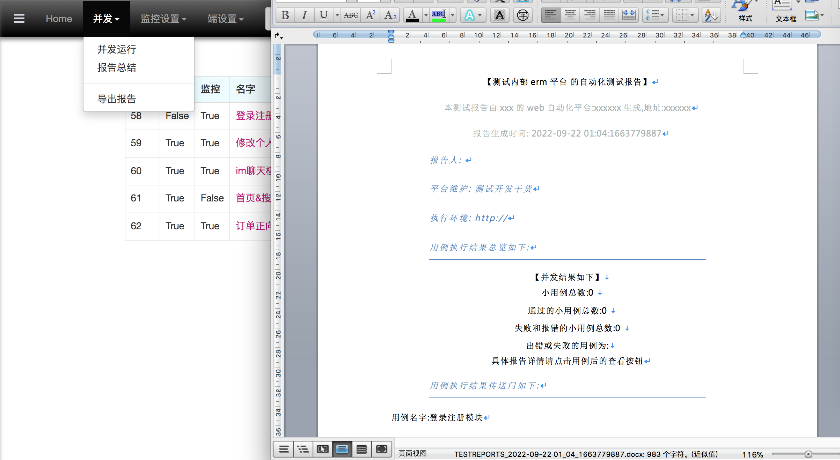Click the 监控 column header
The image size is (840, 460).
[211, 89]
